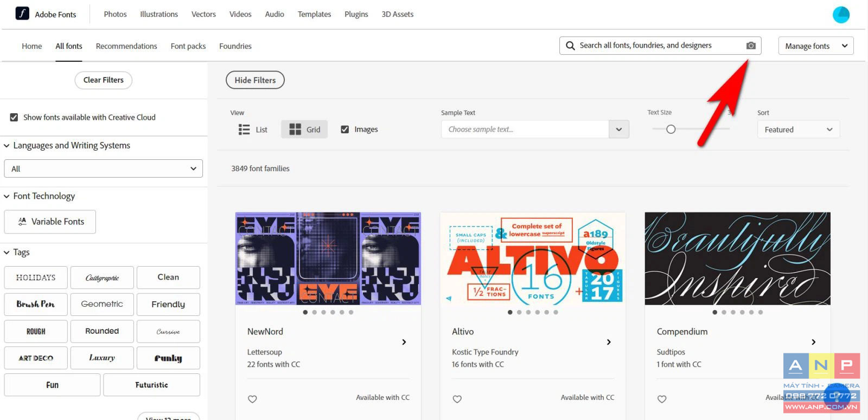Toggle the Clean tag filter
The height and width of the screenshot is (420, 868).
[x=168, y=277]
